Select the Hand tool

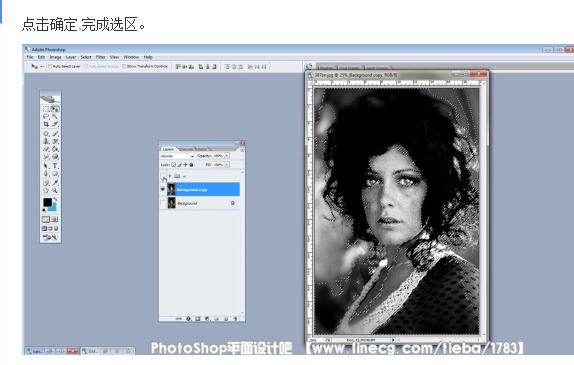coord(46,190)
